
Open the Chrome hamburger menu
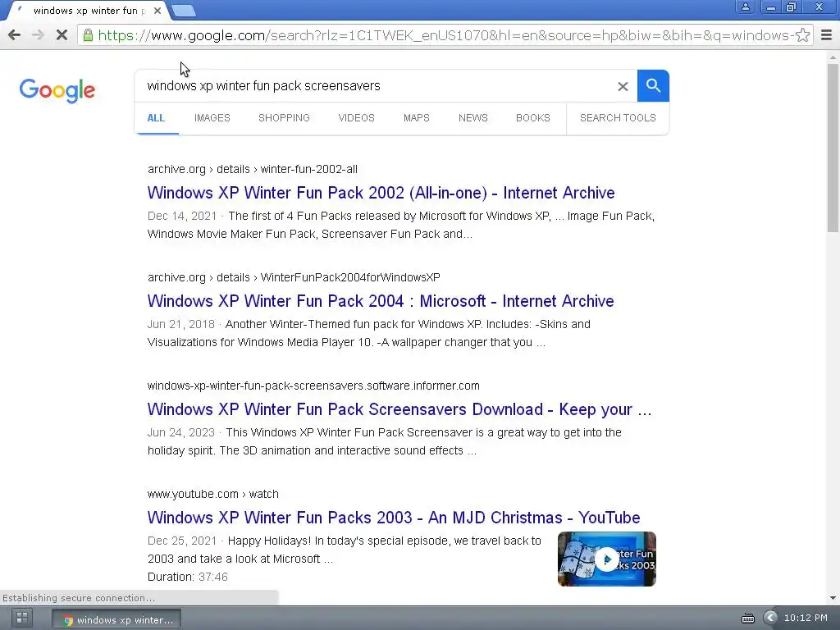[x=827, y=35]
